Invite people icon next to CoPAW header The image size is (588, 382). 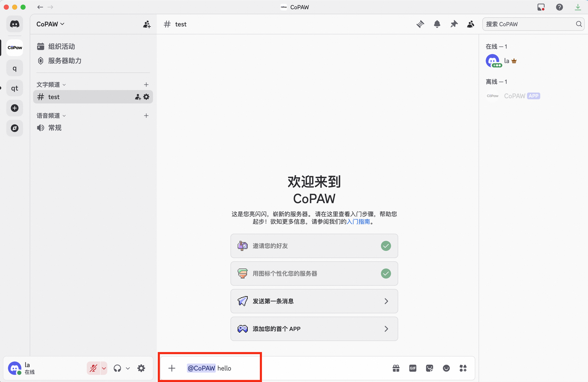coord(147,24)
